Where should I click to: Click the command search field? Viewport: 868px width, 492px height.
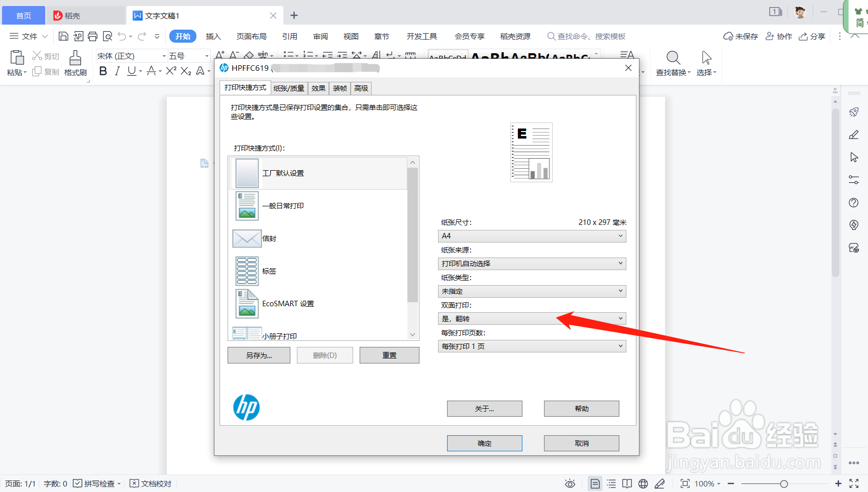(x=586, y=36)
